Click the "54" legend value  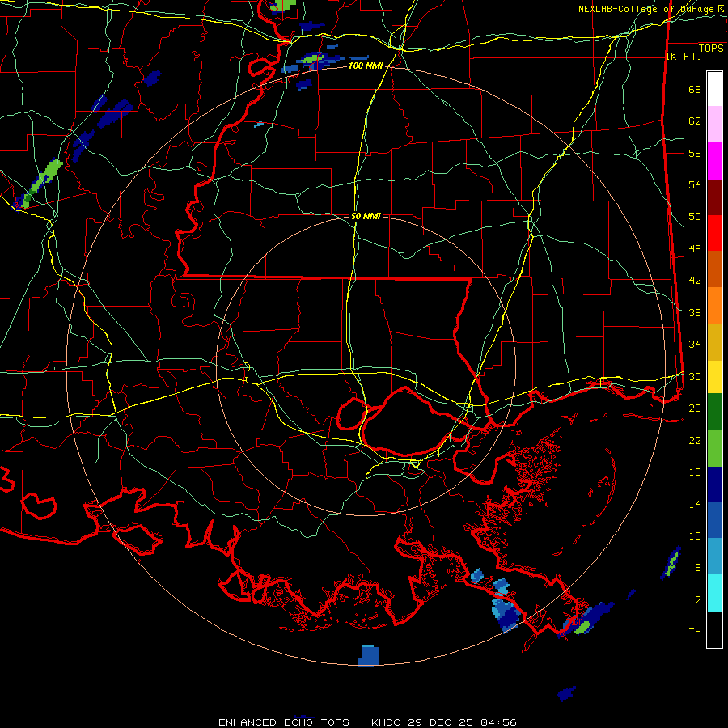(695, 184)
